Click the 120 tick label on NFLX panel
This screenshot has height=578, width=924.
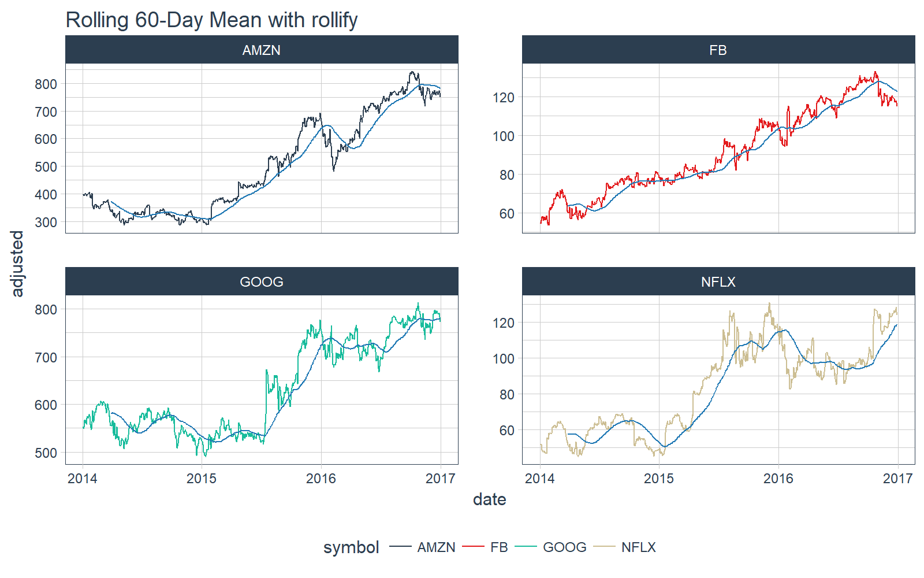point(503,323)
